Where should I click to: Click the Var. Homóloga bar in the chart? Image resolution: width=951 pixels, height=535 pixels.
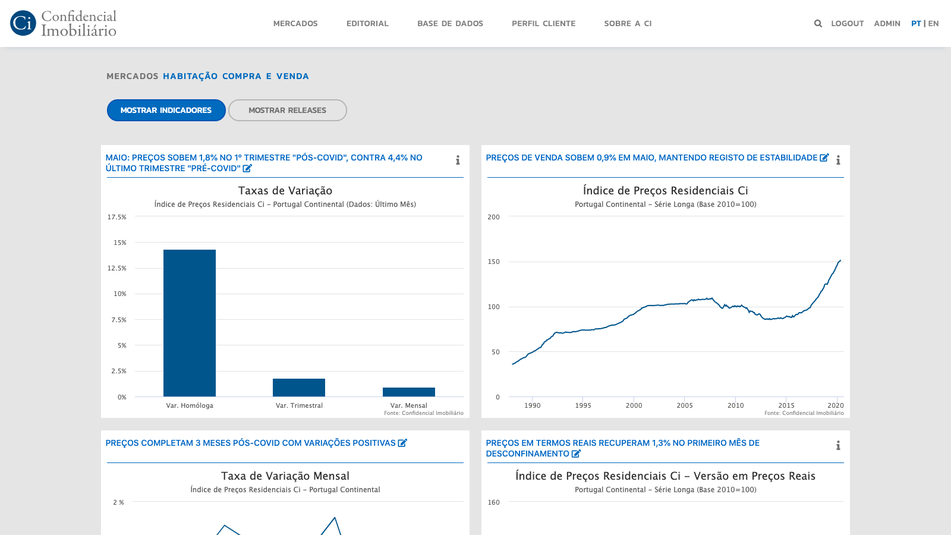[189, 323]
